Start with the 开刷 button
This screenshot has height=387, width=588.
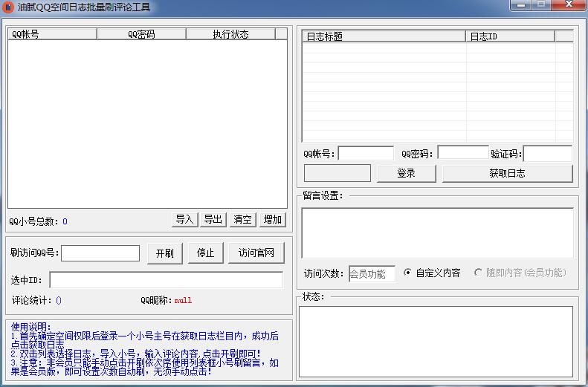point(164,253)
